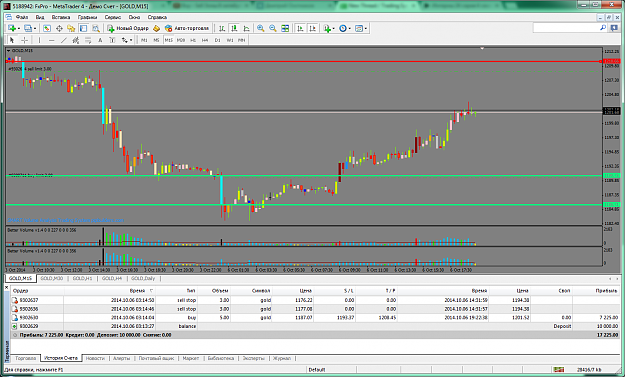Click the connection status bars icon
Image resolution: width=625 pixels, height=377 pixels.
pyautogui.click(x=558, y=370)
